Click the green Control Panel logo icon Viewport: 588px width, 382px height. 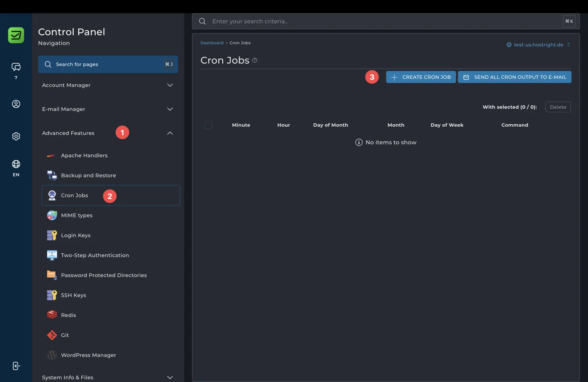pos(16,35)
